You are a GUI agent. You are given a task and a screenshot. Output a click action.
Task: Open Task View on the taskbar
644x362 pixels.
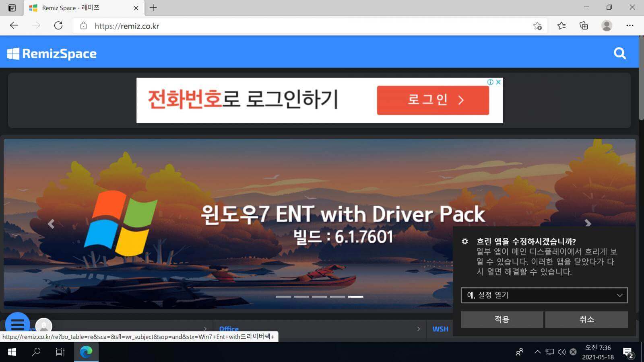(60, 352)
